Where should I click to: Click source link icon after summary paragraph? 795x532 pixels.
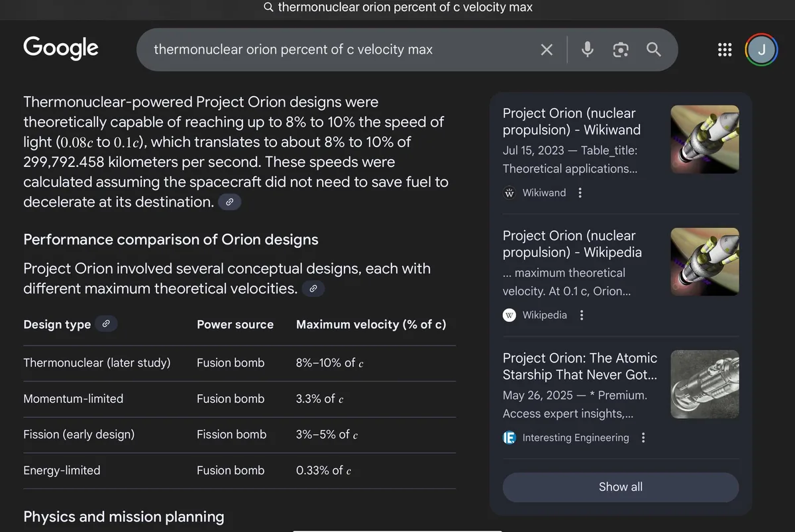click(229, 202)
